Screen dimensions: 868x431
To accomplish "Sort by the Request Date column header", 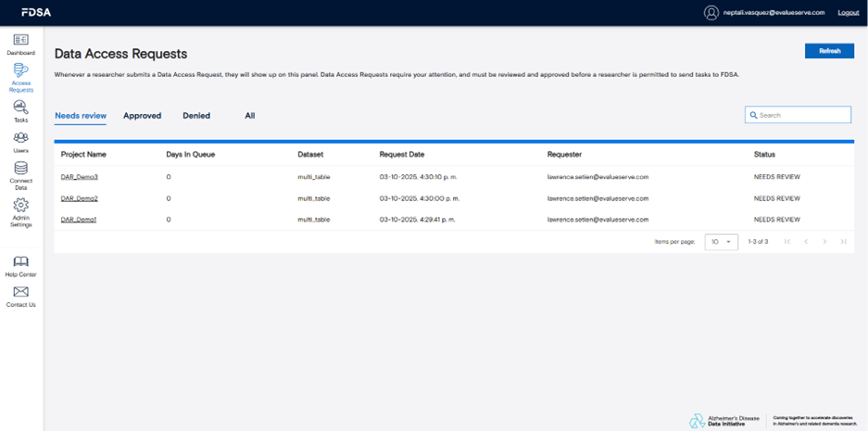I will click(x=402, y=154).
